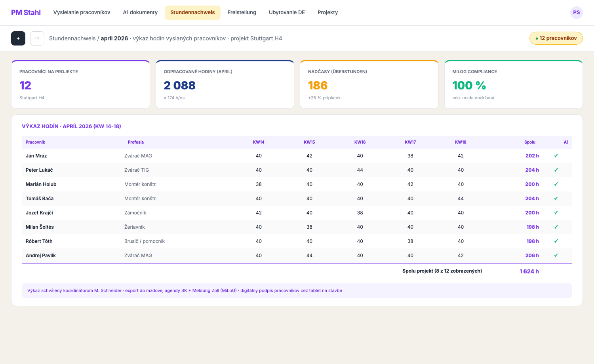Open the Nadčasy (Überstunden) card

point(369,84)
